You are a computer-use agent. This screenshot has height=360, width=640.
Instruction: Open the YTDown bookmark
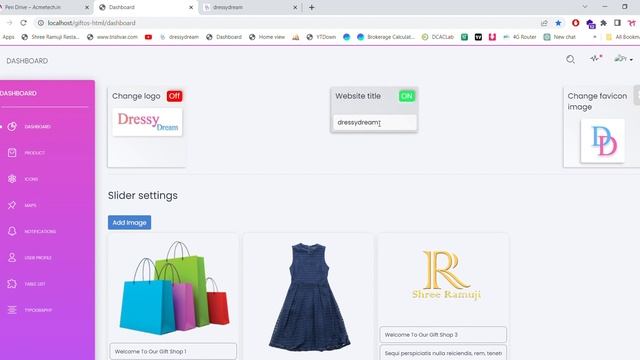(x=321, y=37)
